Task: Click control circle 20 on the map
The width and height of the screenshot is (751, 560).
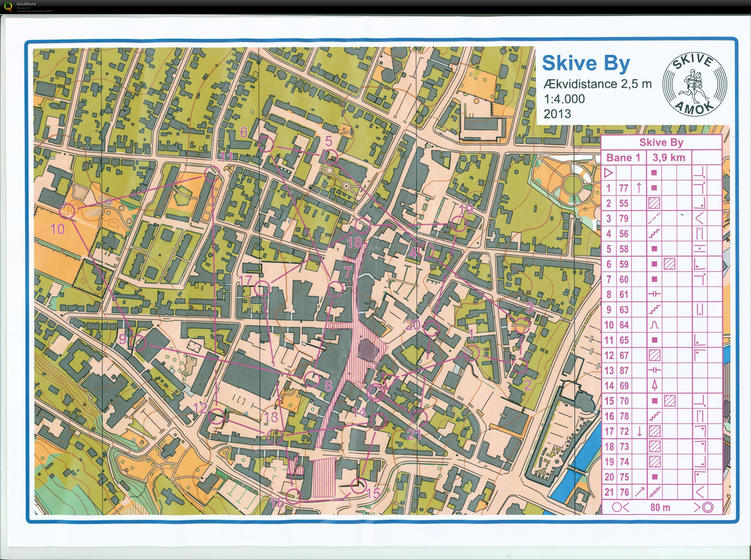Action: point(432,328)
